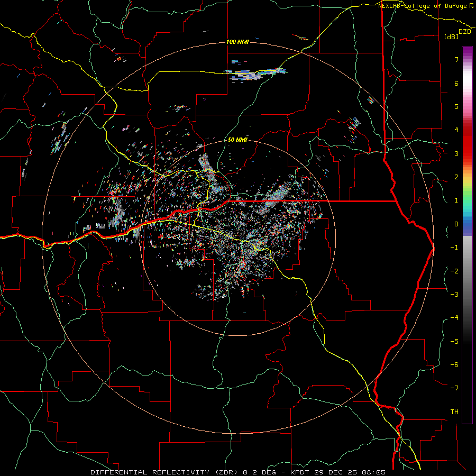
Task: Click the -4 value on the scale
Action: 454,318
